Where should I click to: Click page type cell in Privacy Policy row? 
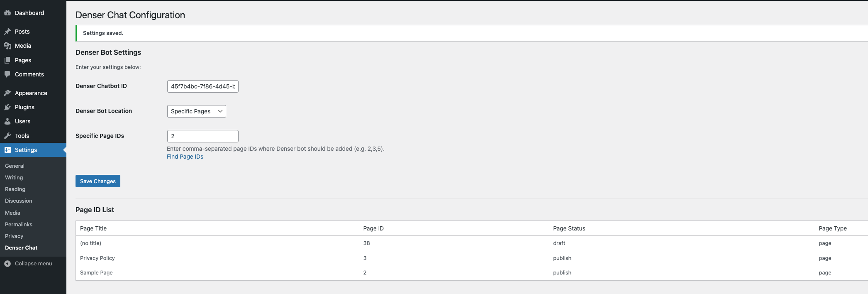pyautogui.click(x=825, y=258)
